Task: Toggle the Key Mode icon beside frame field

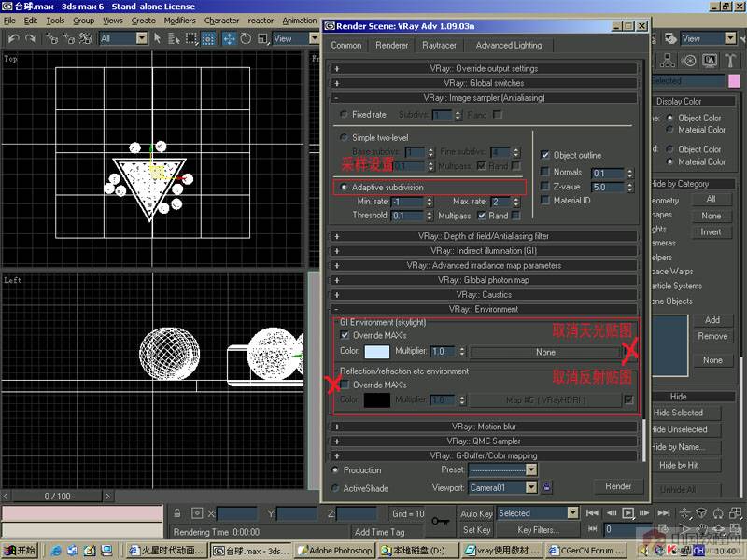Action: click(x=593, y=529)
